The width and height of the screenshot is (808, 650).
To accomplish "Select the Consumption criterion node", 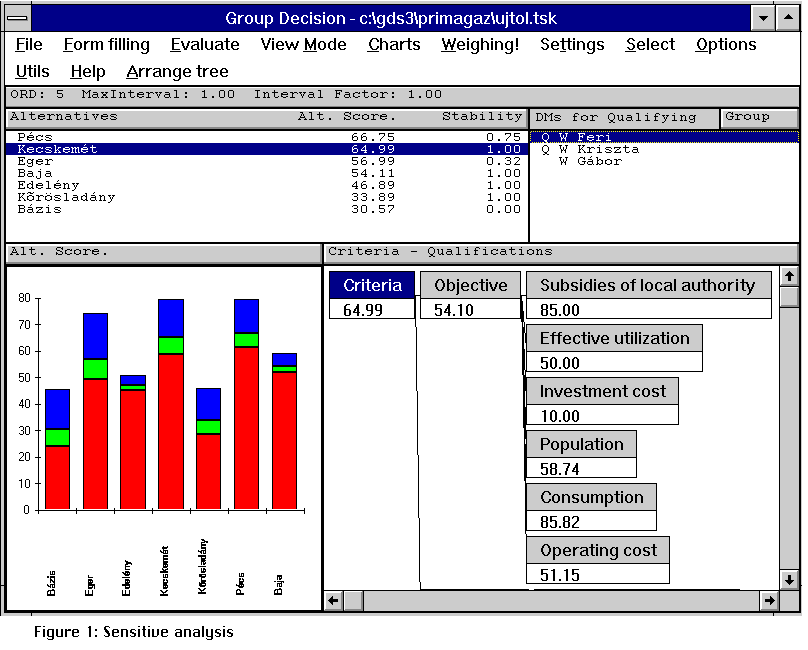I will pyautogui.click(x=591, y=497).
